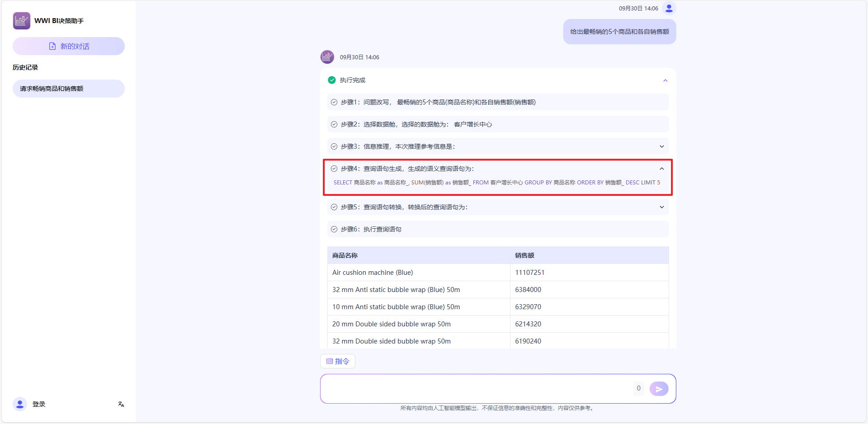Click the check circle beside 步骤2
This screenshot has height=424, width=868.
pyautogui.click(x=334, y=124)
